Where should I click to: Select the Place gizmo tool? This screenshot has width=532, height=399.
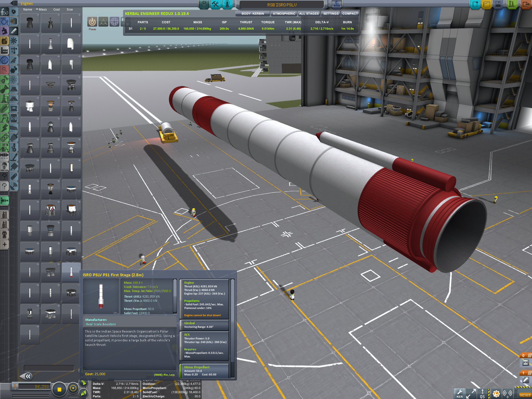coord(92,22)
